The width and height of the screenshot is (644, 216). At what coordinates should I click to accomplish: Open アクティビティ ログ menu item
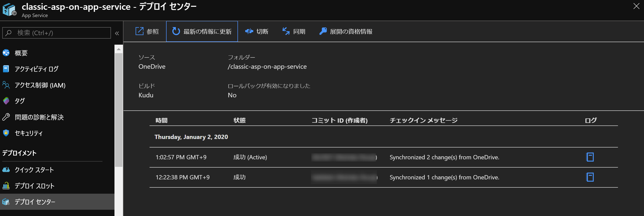pyautogui.click(x=57, y=69)
